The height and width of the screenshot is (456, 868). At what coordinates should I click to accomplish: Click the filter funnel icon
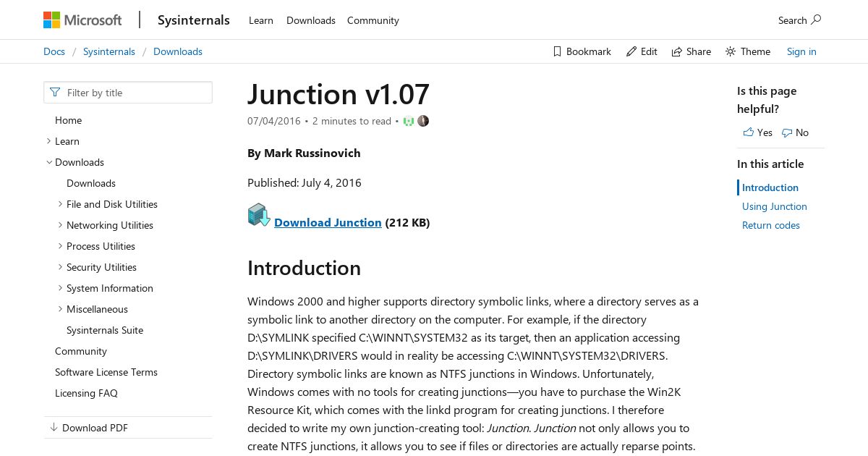coord(55,93)
